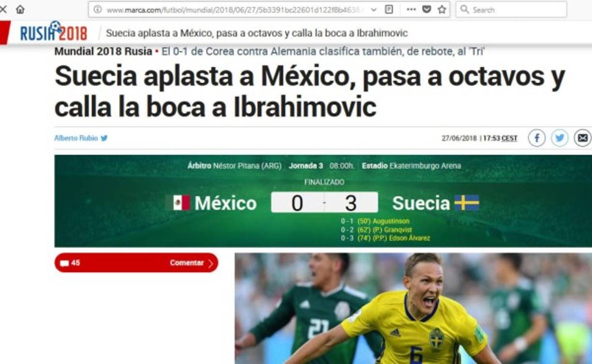Bookmark this page with the star icon
This screenshot has height=364, width=592.
pos(442,9)
